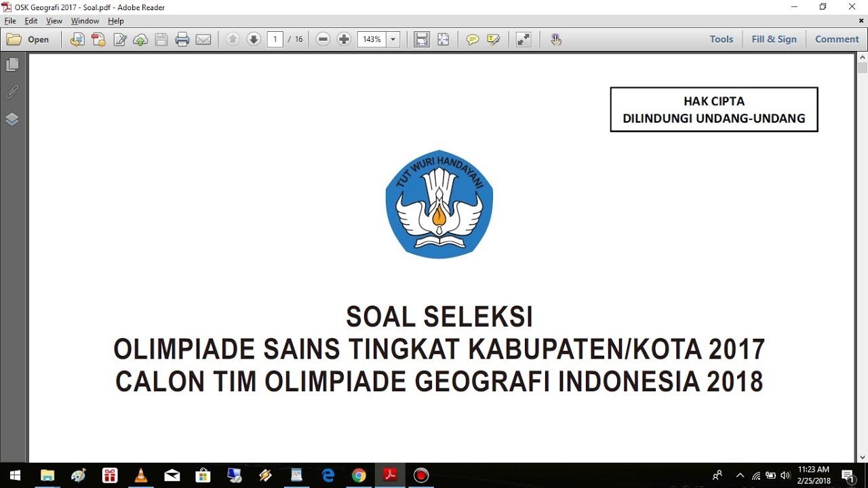Click the 143% zoom value field
Image resolution: width=868 pixels, height=488 pixels.
point(372,39)
